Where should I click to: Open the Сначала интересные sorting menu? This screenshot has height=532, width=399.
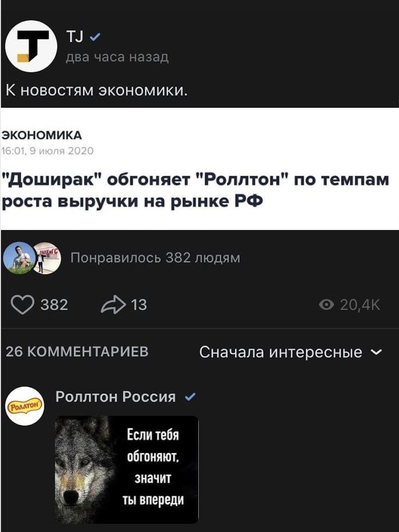(x=291, y=352)
